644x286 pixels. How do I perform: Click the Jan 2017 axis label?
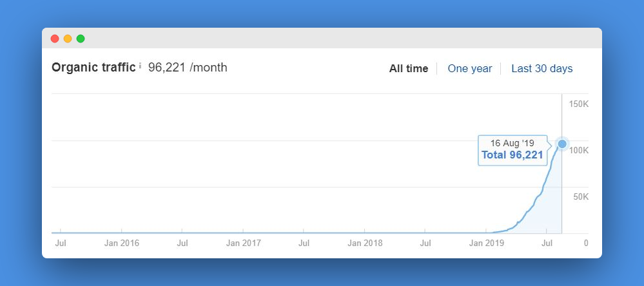pos(243,243)
